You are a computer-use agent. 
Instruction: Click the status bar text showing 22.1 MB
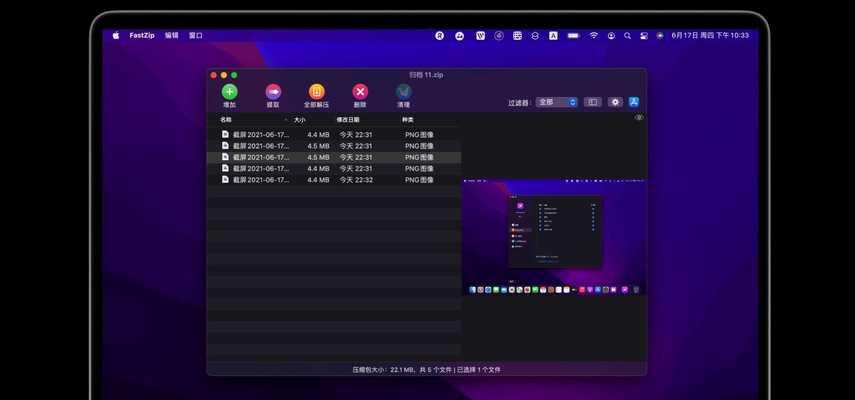coord(426,369)
